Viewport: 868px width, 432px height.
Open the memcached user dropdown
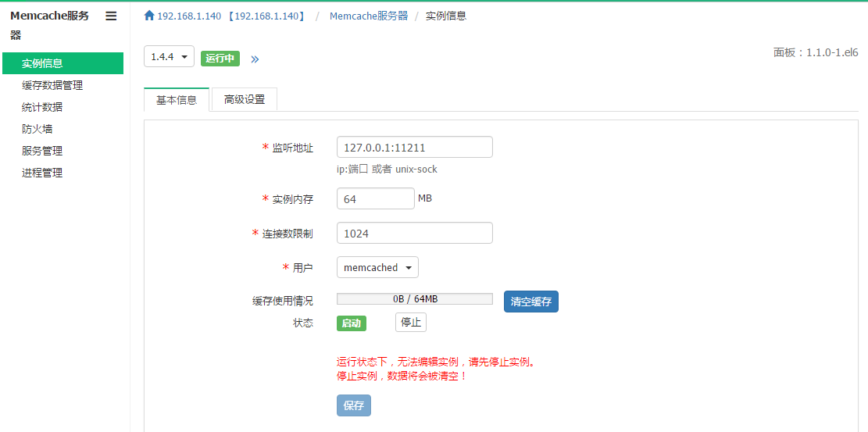point(377,267)
